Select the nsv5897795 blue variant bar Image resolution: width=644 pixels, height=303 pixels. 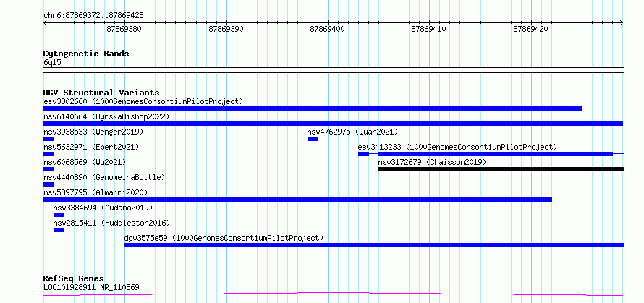tap(297, 200)
